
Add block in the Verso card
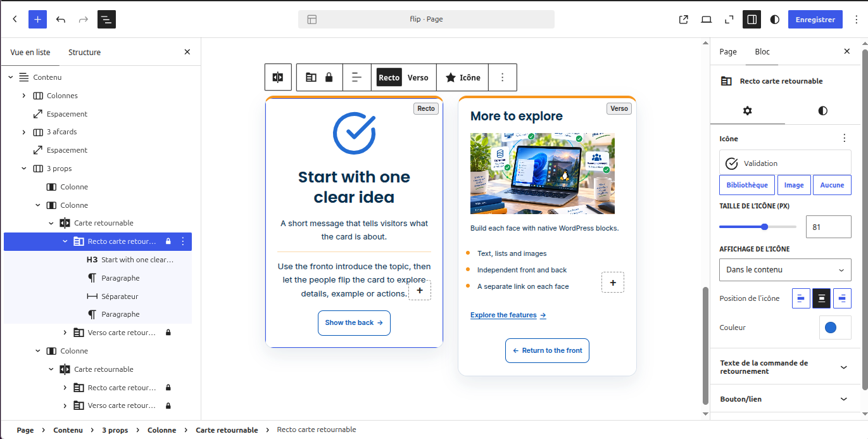tap(613, 283)
